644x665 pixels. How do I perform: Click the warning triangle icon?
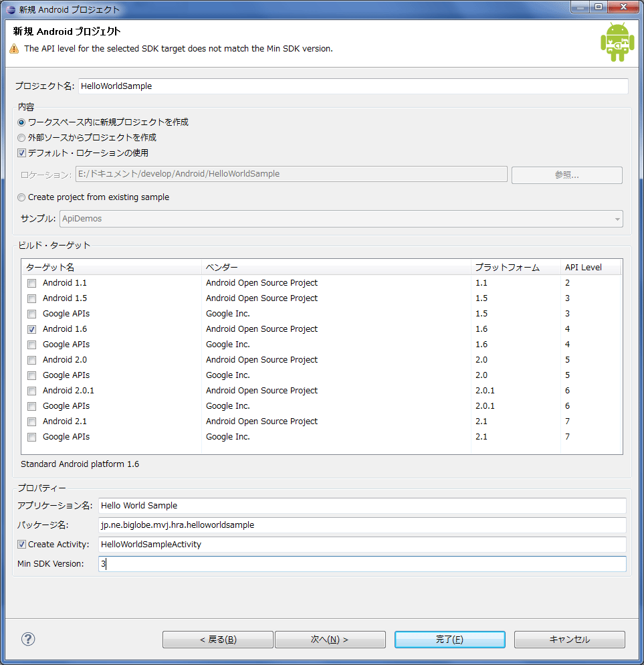pyautogui.click(x=14, y=49)
